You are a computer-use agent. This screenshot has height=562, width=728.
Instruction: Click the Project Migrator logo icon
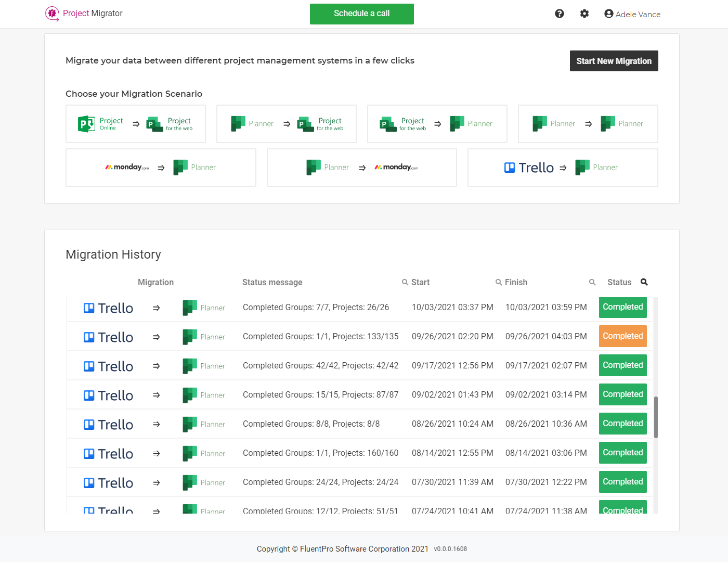[52, 14]
